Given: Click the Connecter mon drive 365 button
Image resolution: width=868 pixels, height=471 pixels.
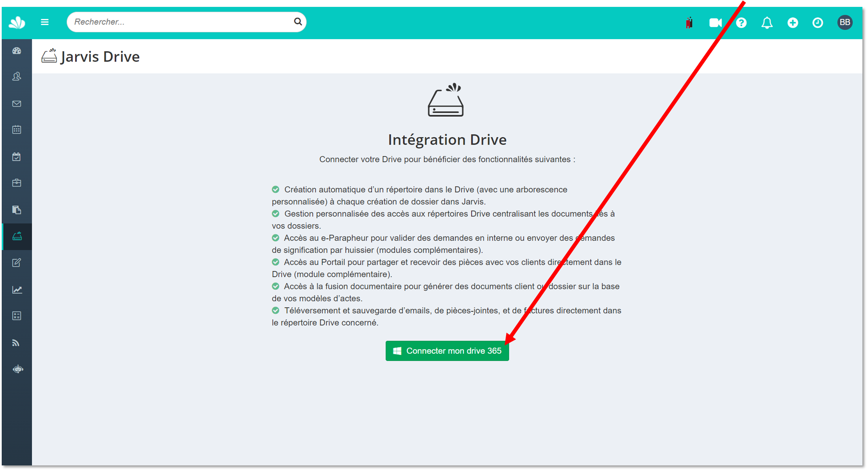Looking at the screenshot, I should (x=447, y=351).
